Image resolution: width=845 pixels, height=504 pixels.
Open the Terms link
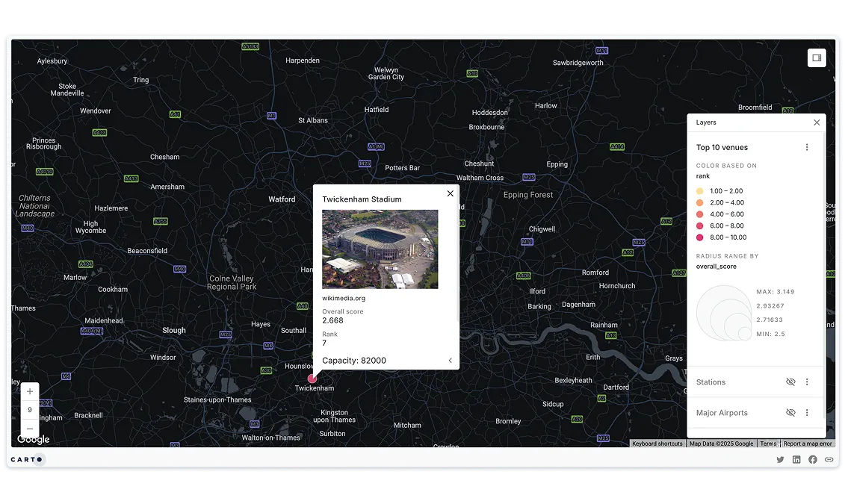768,444
